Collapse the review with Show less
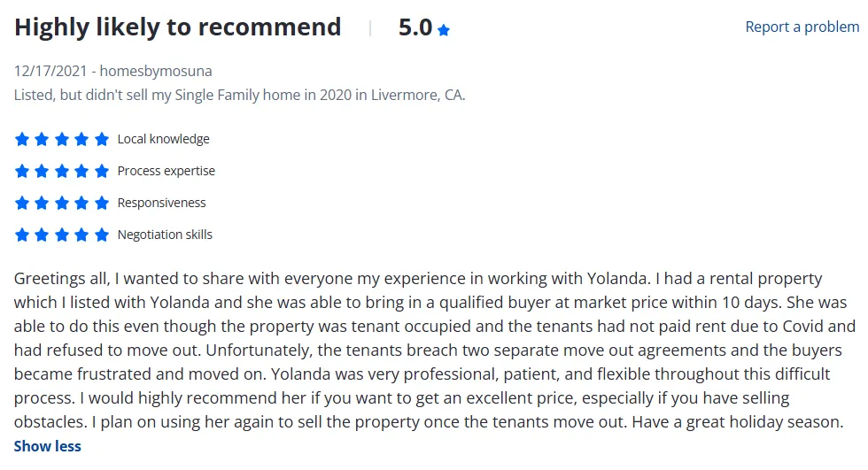 (x=48, y=446)
